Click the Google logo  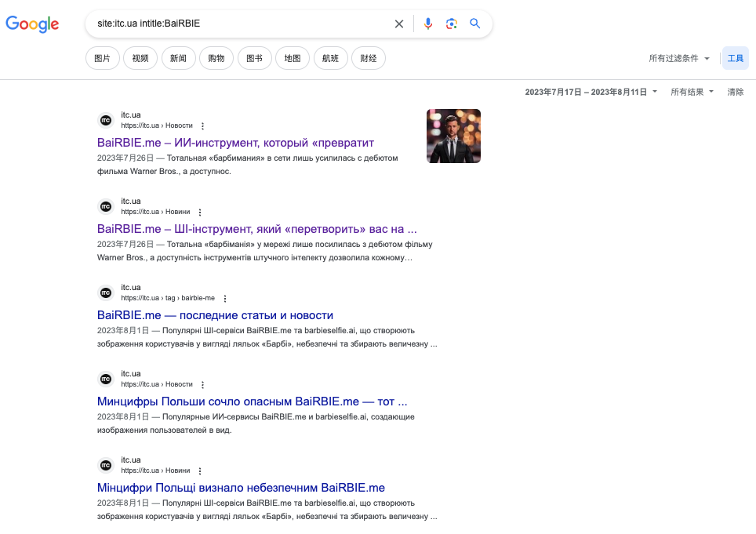click(32, 24)
